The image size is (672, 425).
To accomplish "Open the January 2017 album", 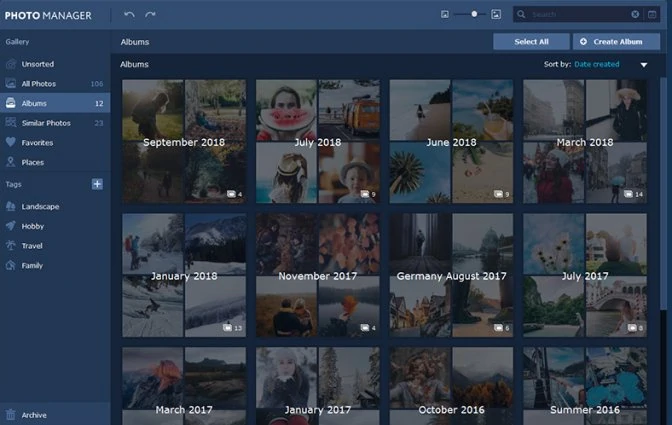I will point(318,386).
